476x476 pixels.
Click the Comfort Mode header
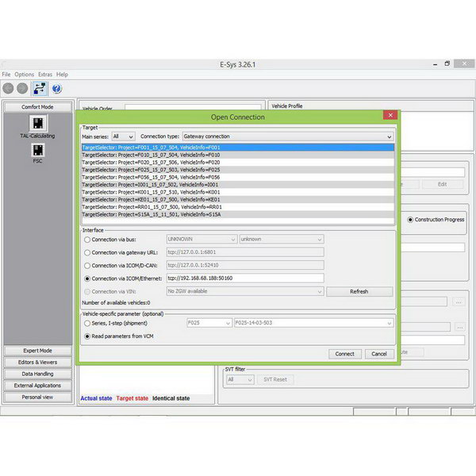[x=37, y=107]
